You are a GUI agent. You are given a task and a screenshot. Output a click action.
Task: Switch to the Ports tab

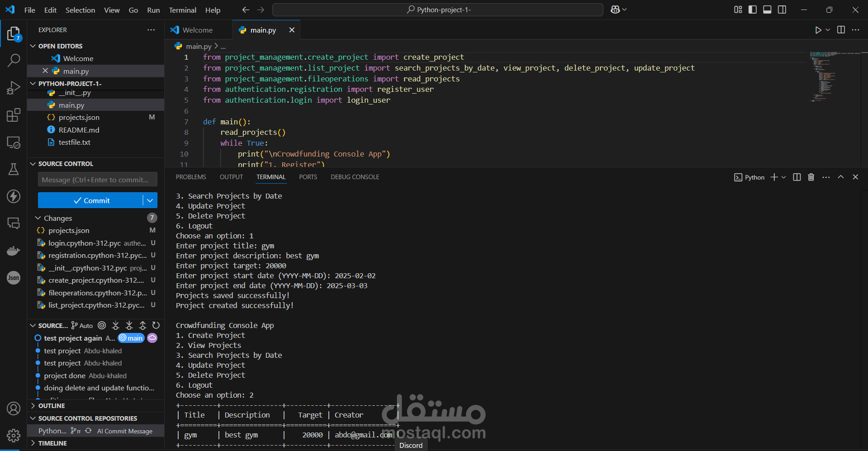coord(308,177)
